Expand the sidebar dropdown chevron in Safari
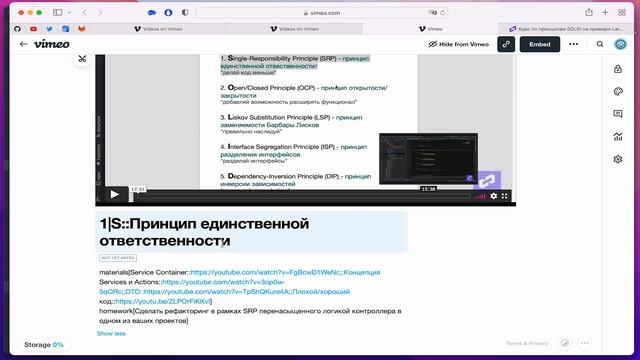640x360 pixels. [x=69, y=13]
